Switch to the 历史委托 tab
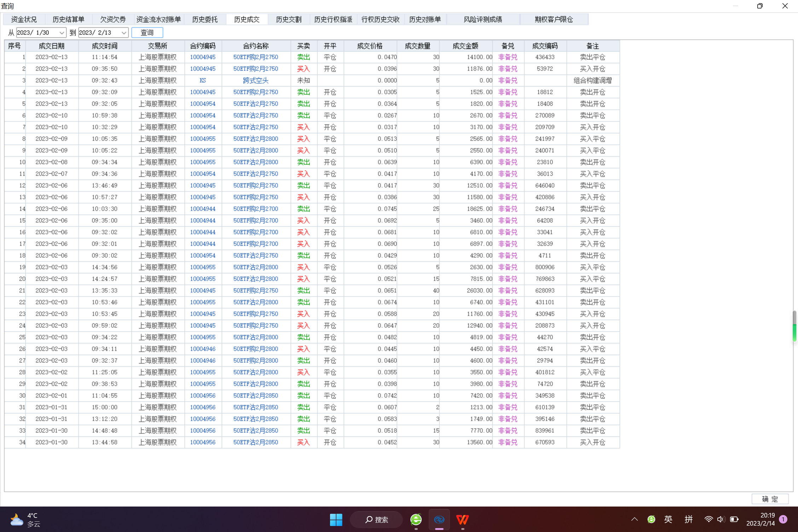The height and width of the screenshot is (532, 798). point(204,19)
